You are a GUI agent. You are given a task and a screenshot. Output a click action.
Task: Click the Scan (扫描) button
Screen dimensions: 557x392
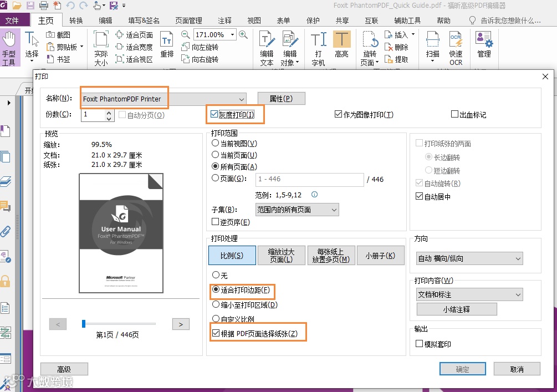click(x=433, y=47)
